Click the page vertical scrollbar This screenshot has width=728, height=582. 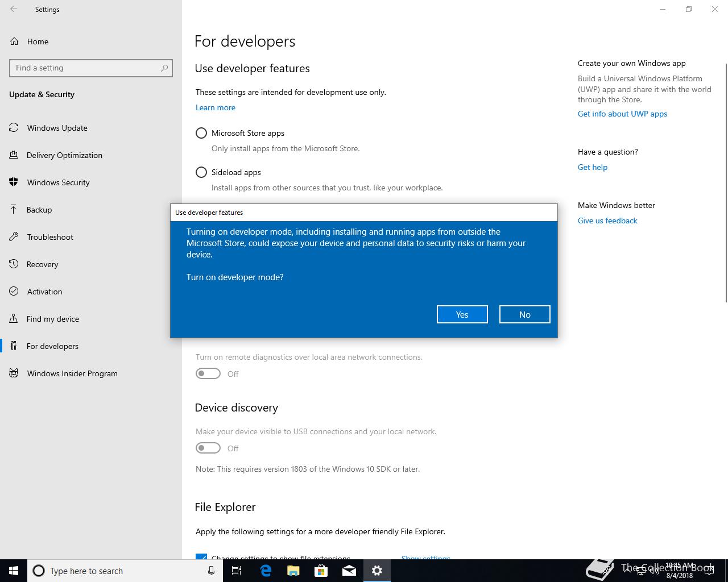[726, 183]
